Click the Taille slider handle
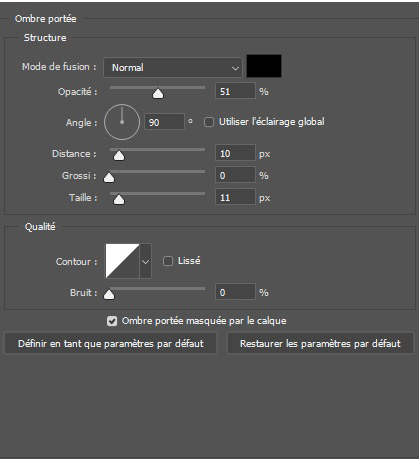 tap(119, 200)
